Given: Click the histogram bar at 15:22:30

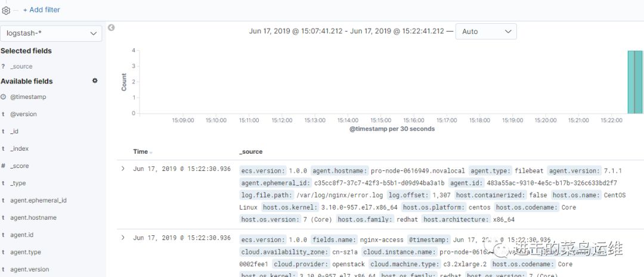Looking at the screenshot, I should coord(635,82).
